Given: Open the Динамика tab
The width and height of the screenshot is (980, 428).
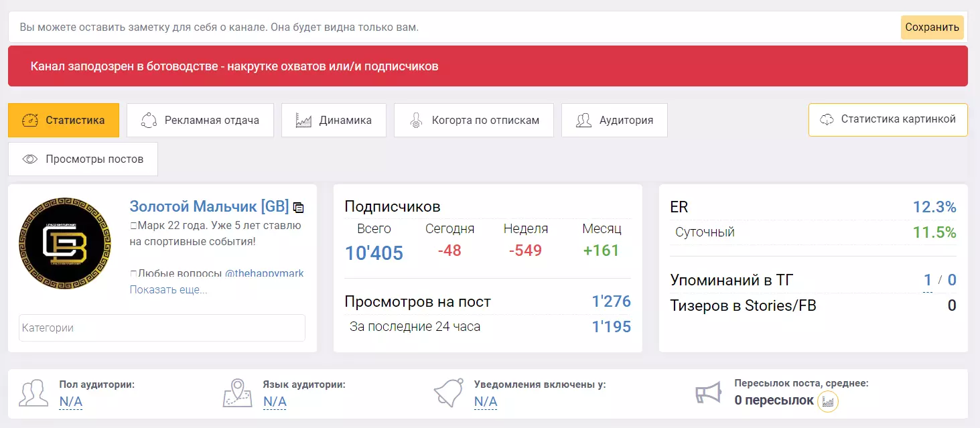Looking at the screenshot, I should click(334, 121).
